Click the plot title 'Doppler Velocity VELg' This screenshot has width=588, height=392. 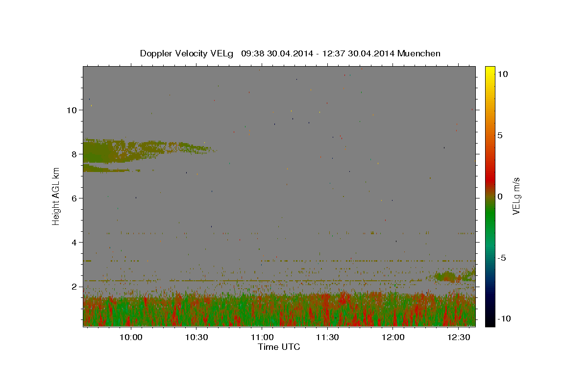tap(188, 53)
